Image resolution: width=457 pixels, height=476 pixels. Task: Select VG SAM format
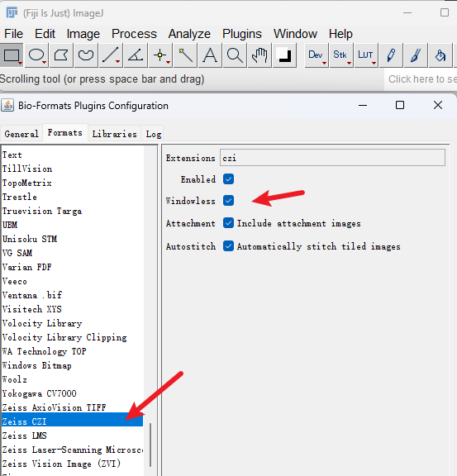(72, 253)
